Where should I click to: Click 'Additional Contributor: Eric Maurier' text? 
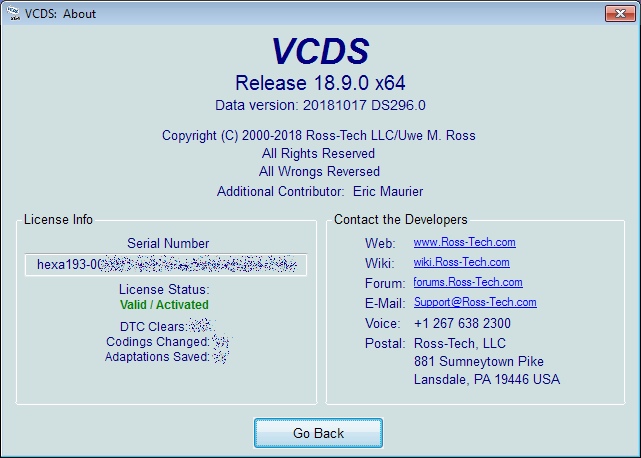point(320,191)
